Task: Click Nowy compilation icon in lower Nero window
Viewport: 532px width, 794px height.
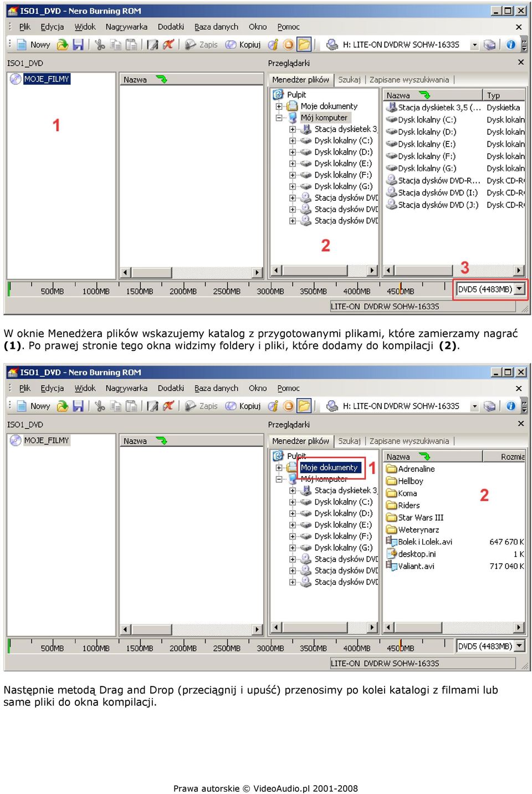Action: [33, 406]
